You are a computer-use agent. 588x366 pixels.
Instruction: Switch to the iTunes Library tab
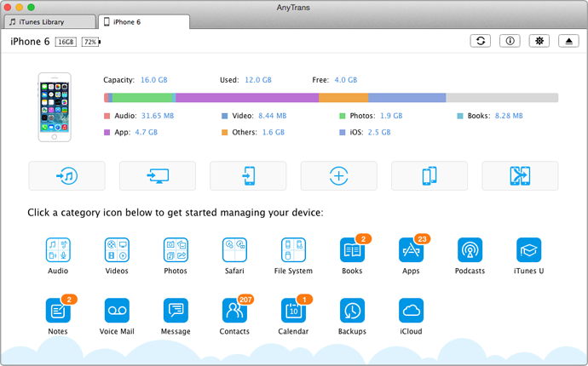tap(49, 20)
